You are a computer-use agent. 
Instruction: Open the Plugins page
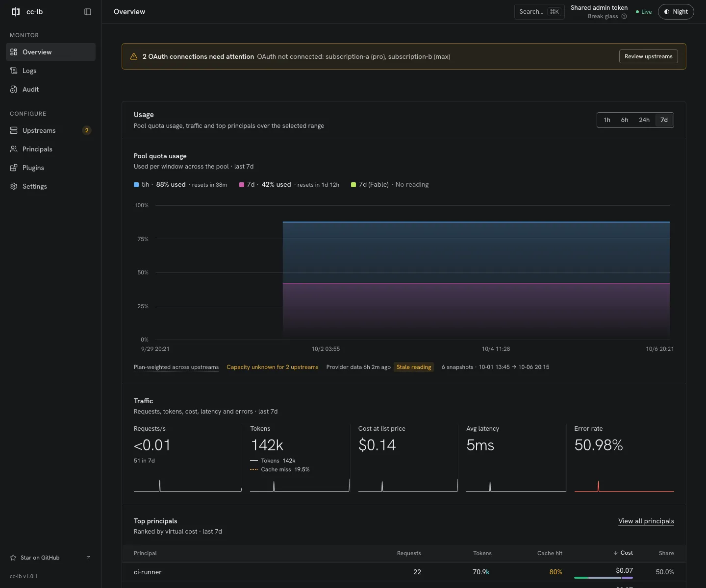click(x=50, y=168)
